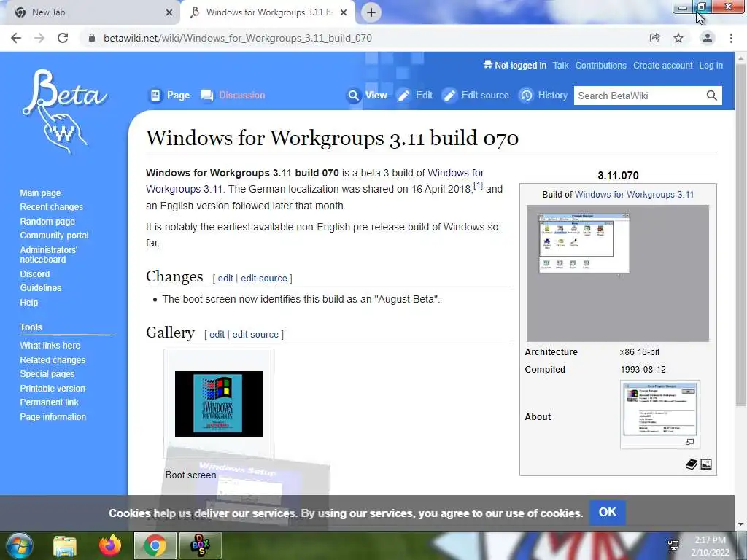Click the Help sidebar link
This screenshot has width=747, height=560.
click(x=28, y=303)
